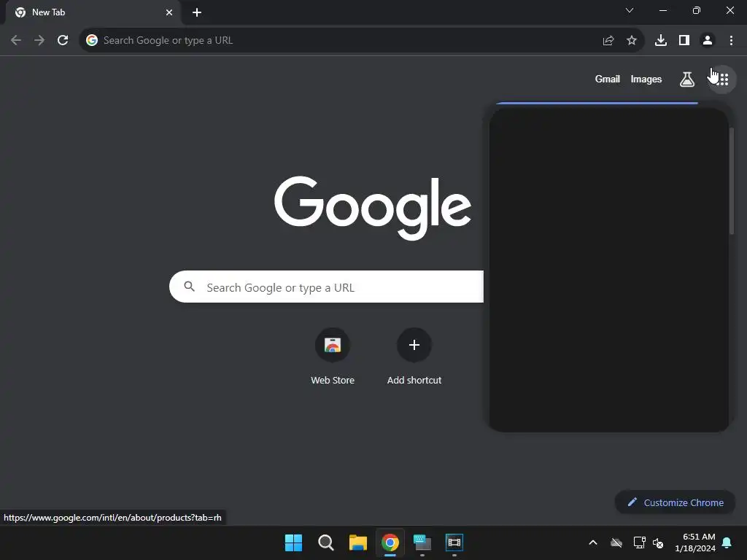The image size is (747, 560).
Task: Toggle the Google apps grid icon
Action: pos(723,79)
